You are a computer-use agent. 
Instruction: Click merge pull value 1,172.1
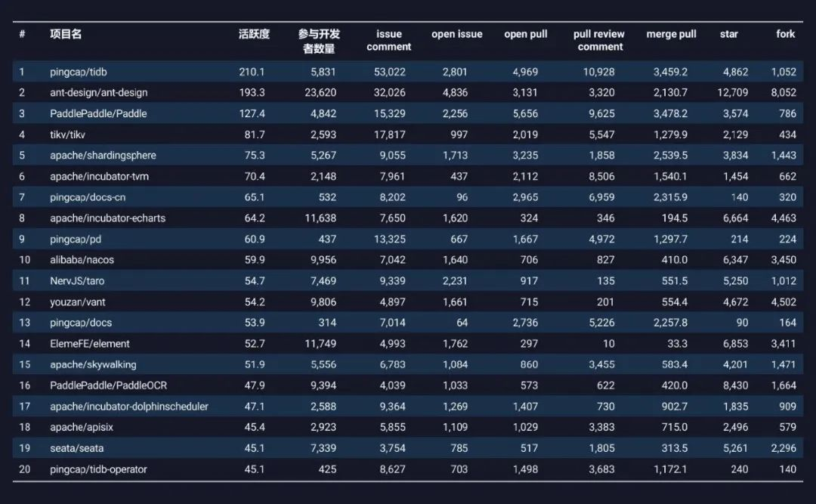coord(671,469)
